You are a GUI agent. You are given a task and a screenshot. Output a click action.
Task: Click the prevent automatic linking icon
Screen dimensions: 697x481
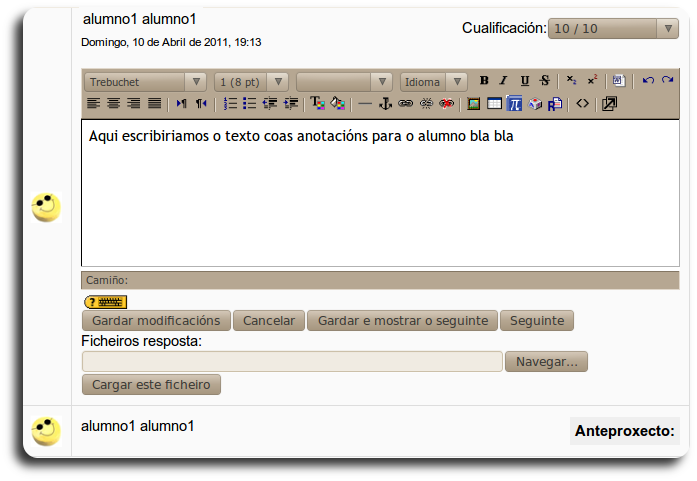(x=447, y=104)
